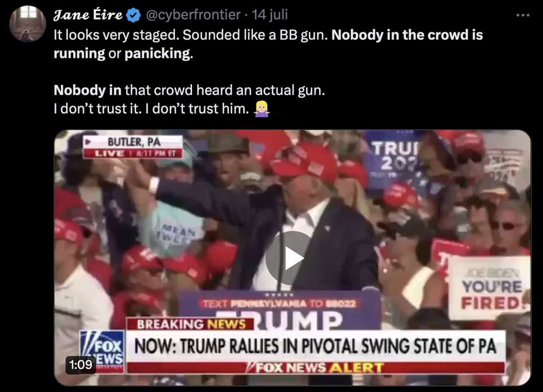Play the embedded rally video
Viewport: 543px width, 392px height.
coord(292,258)
